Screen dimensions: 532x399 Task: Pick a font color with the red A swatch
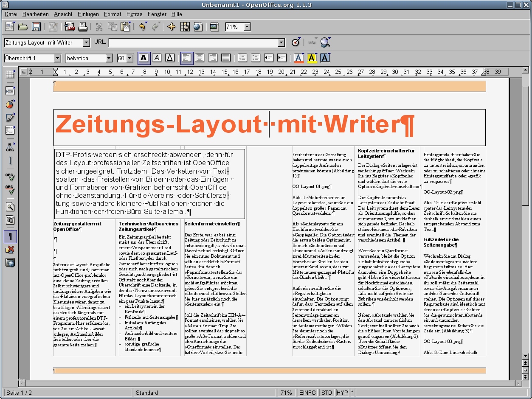(299, 58)
